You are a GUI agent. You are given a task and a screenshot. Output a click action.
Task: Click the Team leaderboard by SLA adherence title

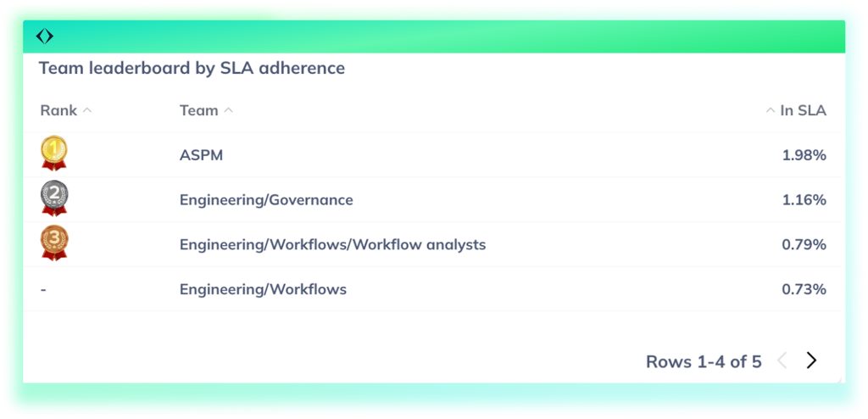click(x=192, y=68)
